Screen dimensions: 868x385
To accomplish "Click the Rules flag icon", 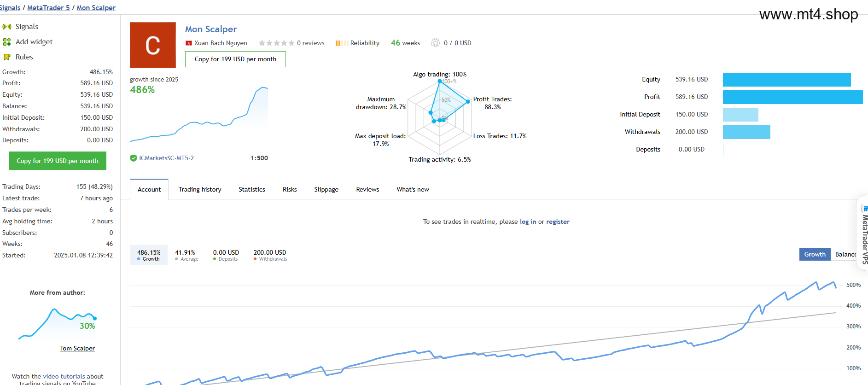I will (x=7, y=57).
